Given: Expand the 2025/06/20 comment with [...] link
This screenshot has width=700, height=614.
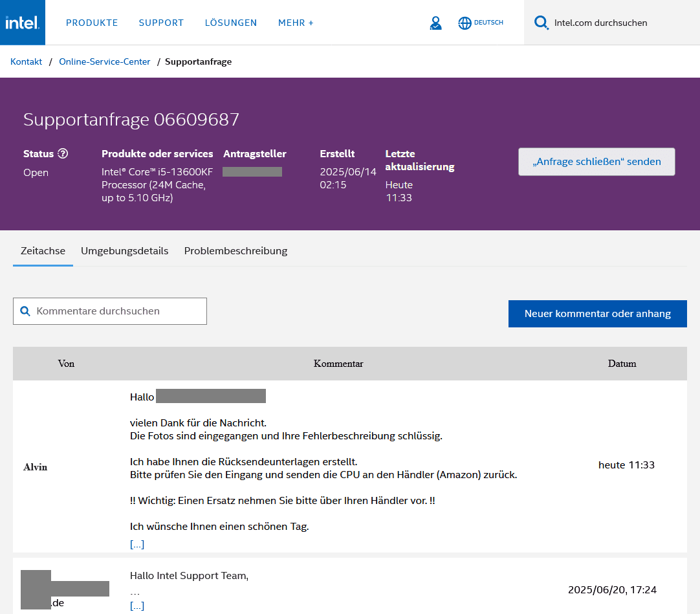Looking at the screenshot, I should (137, 606).
